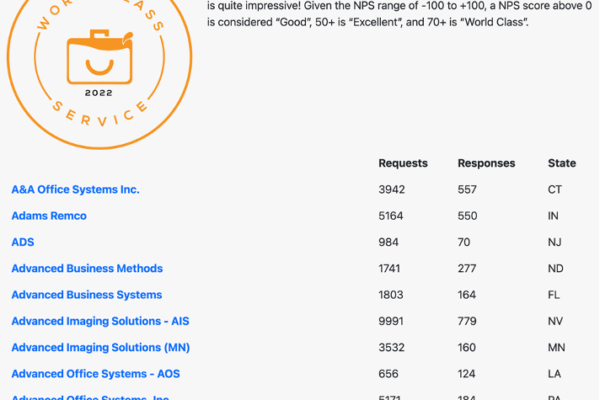Select the NJ state cell for ADS
The image size is (600, 400).
[555, 242]
